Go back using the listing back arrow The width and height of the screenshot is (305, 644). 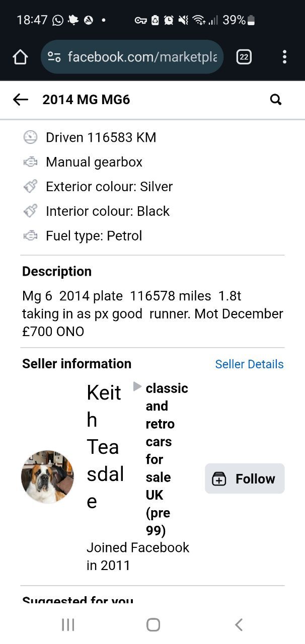click(21, 100)
